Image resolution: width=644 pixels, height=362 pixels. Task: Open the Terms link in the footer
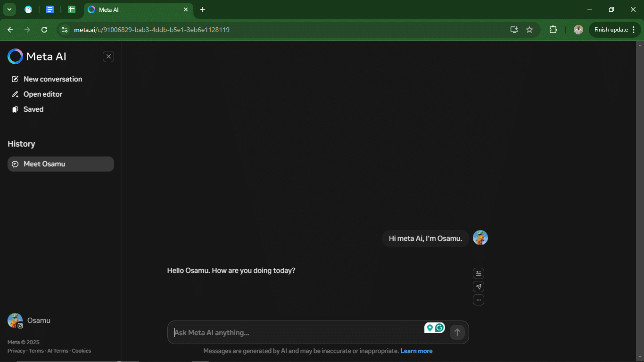click(36, 351)
